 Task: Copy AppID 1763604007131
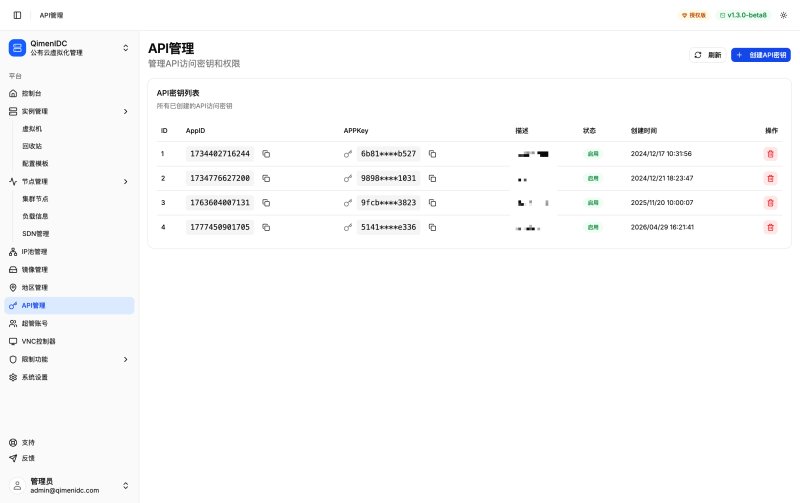266,203
